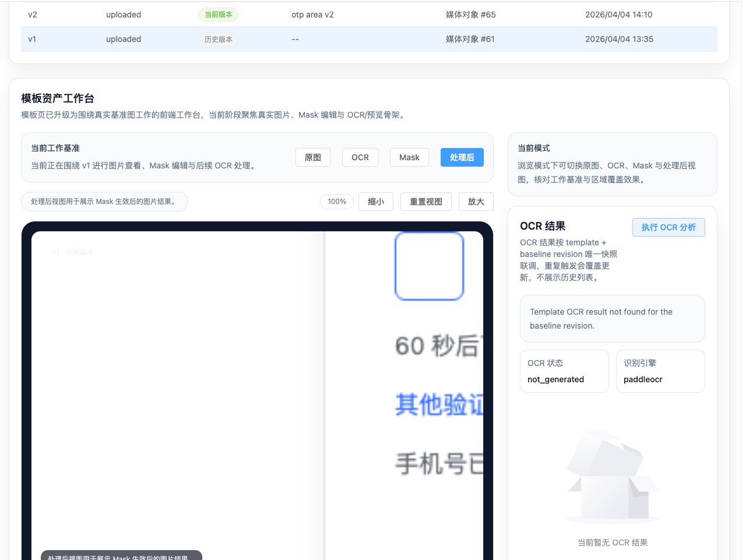The width and height of the screenshot is (742, 560).
Task: Select the 处理后 processed view
Action: (462, 157)
